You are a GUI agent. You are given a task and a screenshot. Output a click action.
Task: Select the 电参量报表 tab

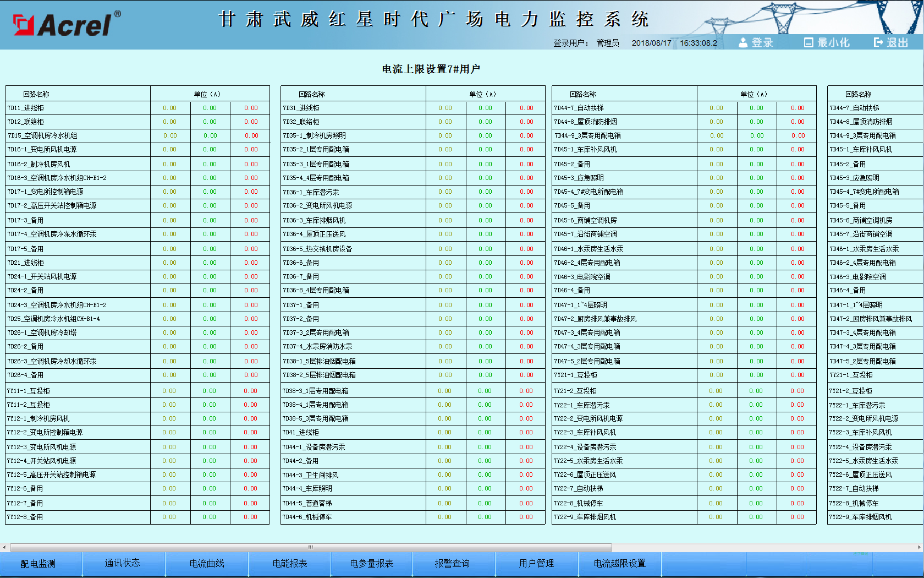(x=372, y=563)
